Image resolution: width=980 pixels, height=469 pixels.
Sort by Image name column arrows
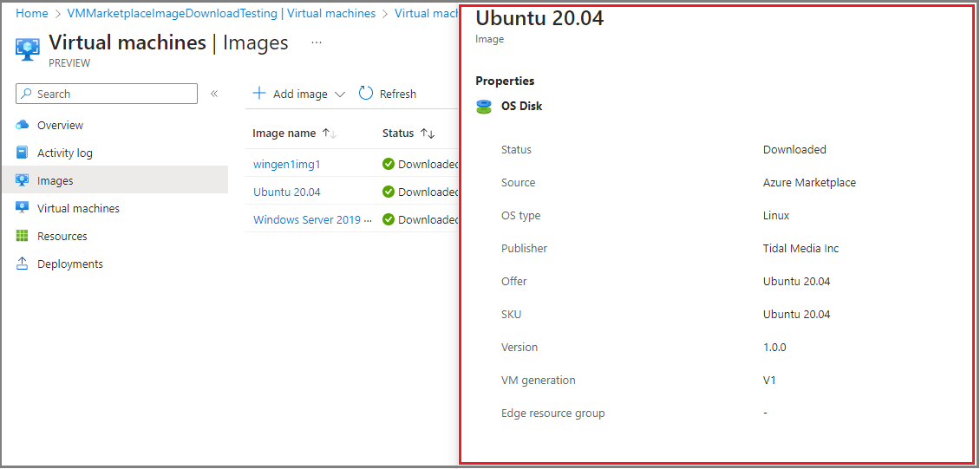pyautogui.click(x=330, y=134)
